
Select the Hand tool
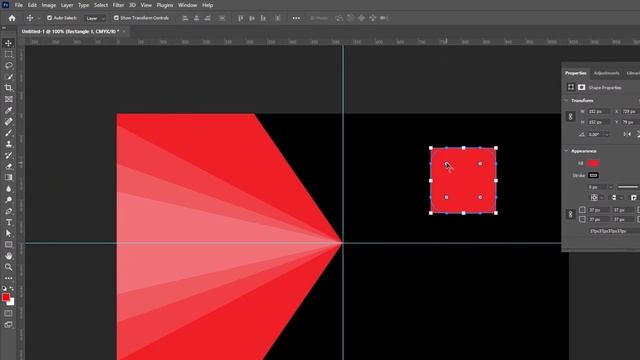tap(8, 256)
